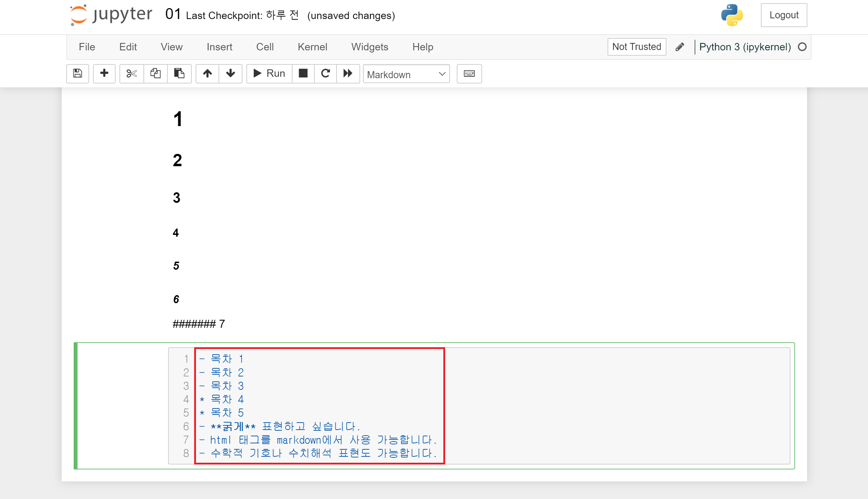Insert a cell below with plus icon
Screen dimensions: 868x499
104,73
